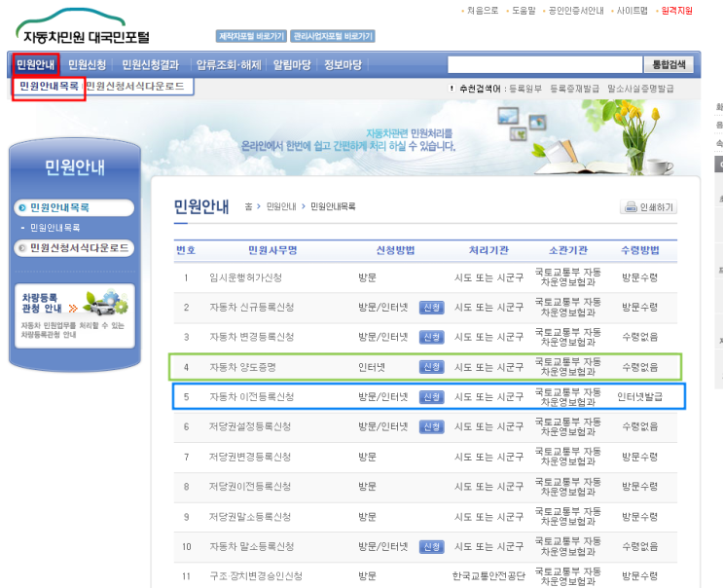This screenshot has width=723, height=588.
Task: Click the red 원격지원 link
Action: click(676, 11)
